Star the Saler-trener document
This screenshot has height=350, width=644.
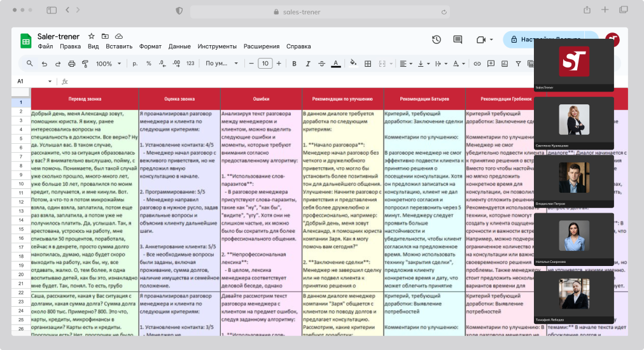(92, 36)
